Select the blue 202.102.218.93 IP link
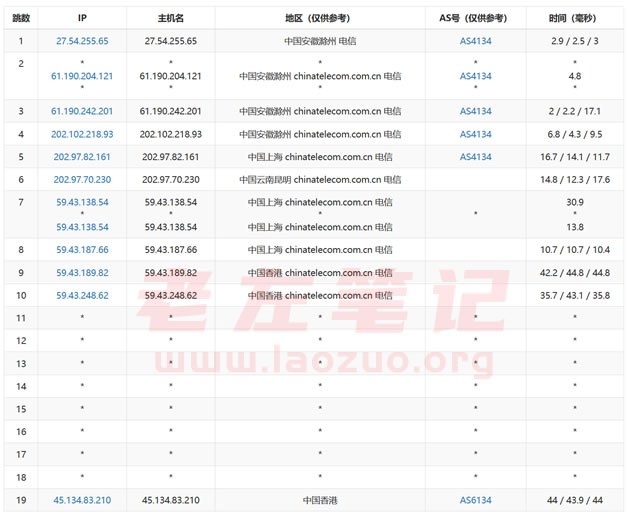 click(x=82, y=134)
